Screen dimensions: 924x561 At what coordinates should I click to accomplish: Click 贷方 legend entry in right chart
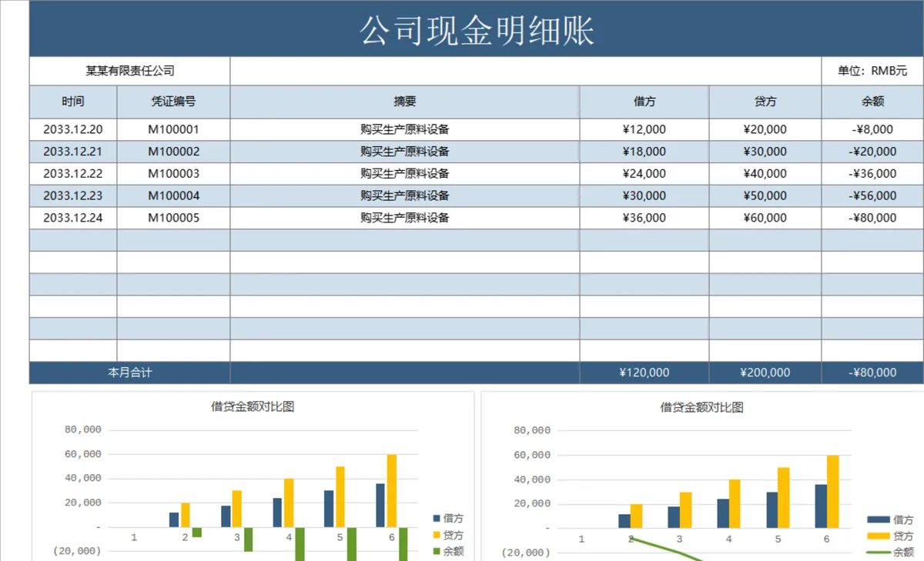click(x=891, y=536)
